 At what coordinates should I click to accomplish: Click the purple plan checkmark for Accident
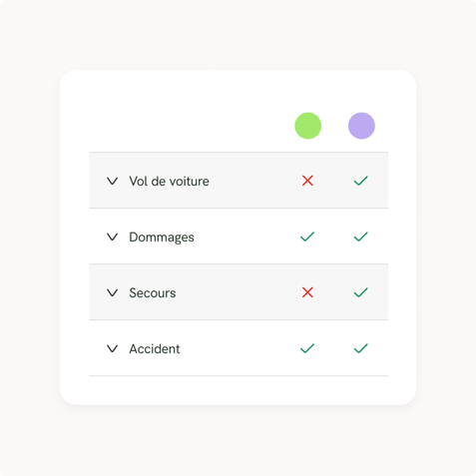[x=361, y=348]
